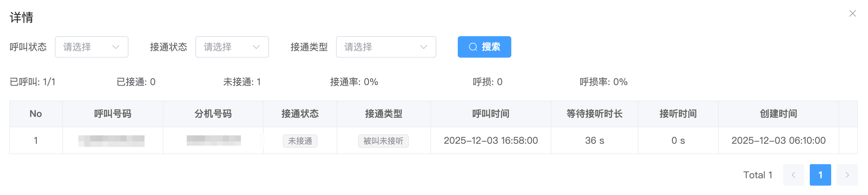Click the 呼叫时间 column header
Screen dimensions: 868x195
pyautogui.click(x=491, y=114)
